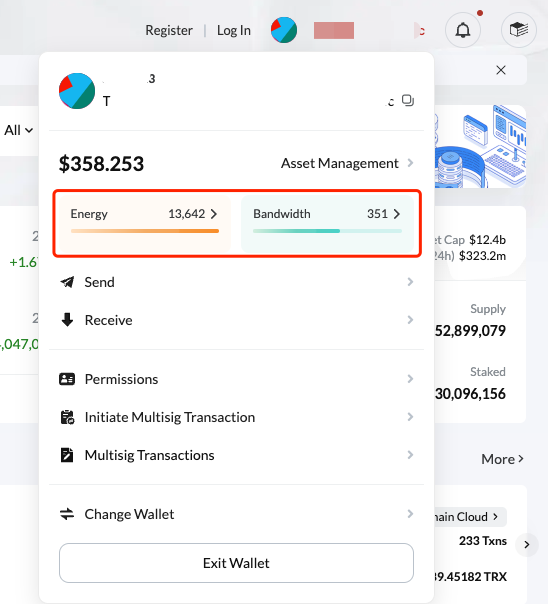Select the Change Wallet menu item
The image size is (548, 604).
coord(236,514)
